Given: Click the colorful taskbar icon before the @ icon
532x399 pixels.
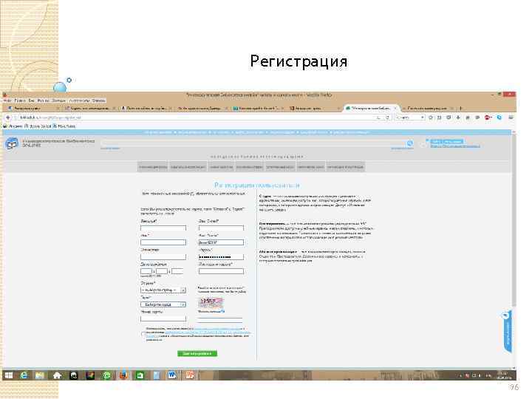Looking at the screenshot, I should tap(90, 375).
